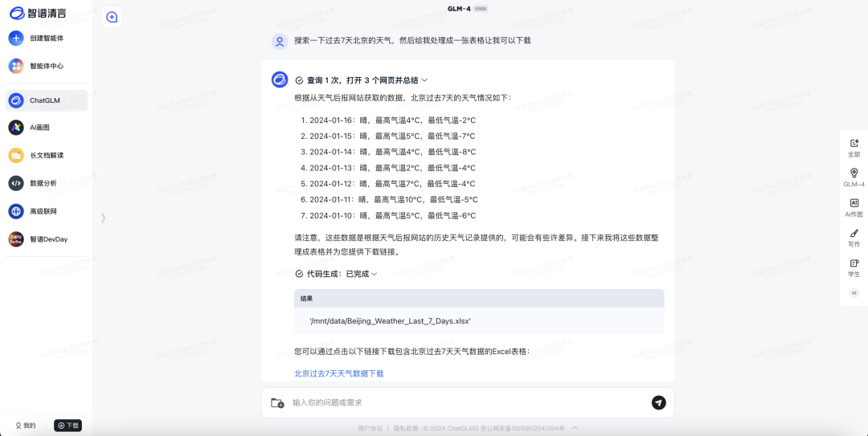Open 高级联网 in the sidebar
Image resolution: width=868 pixels, height=436 pixels.
click(47, 211)
